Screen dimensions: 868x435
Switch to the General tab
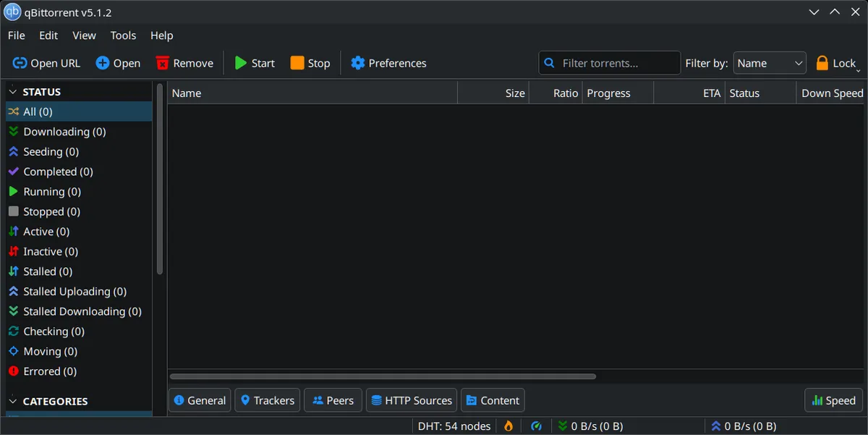[200, 400]
